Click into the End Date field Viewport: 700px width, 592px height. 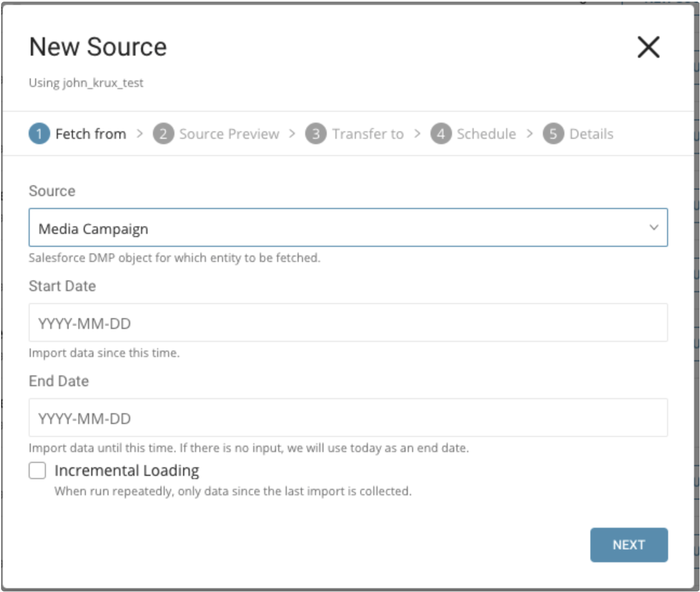click(x=348, y=418)
